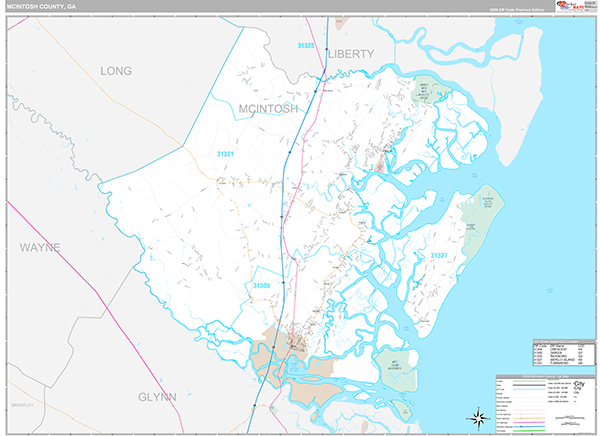
Task: Open the ZIP Code Index/Grid Locator table
Action: [564, 353]
